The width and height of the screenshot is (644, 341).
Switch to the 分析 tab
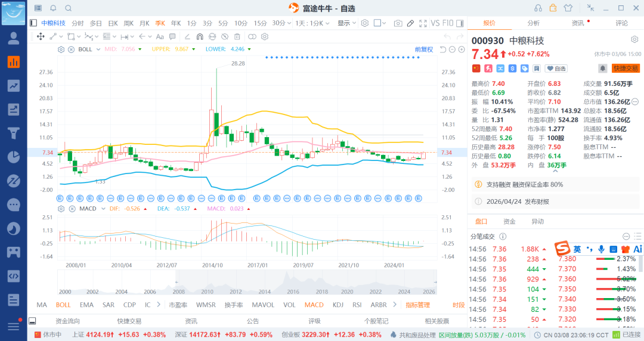pos(533,23)
